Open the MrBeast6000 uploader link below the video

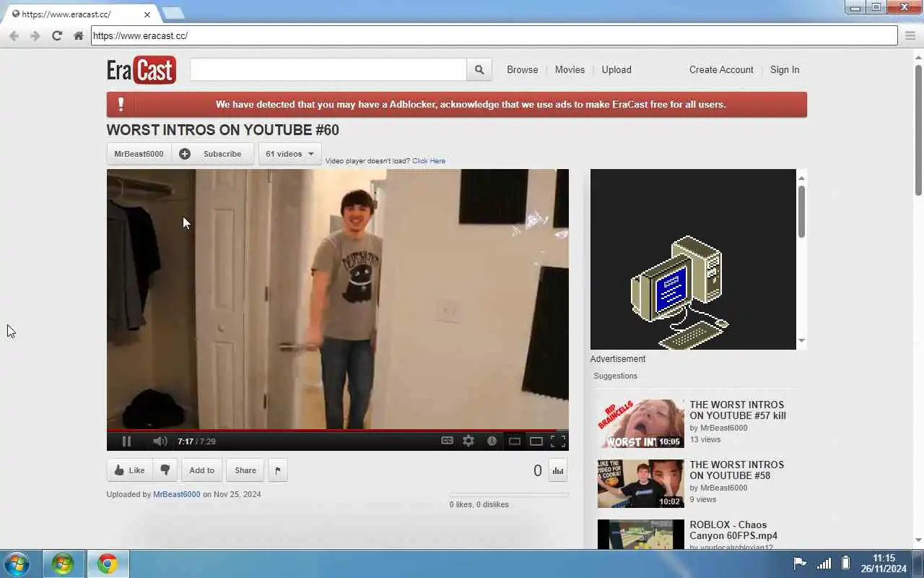[177, 494]
